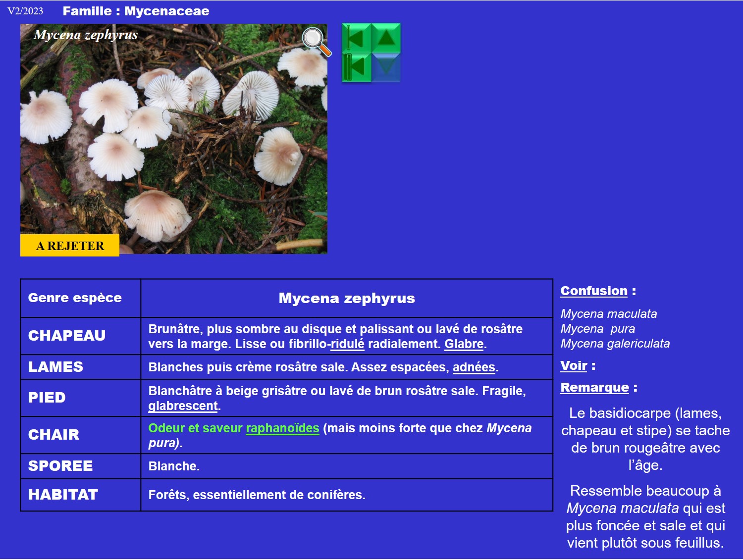
Task: Click the Mycena zephyrus photo caption
Action: click(x=86, y=35)
